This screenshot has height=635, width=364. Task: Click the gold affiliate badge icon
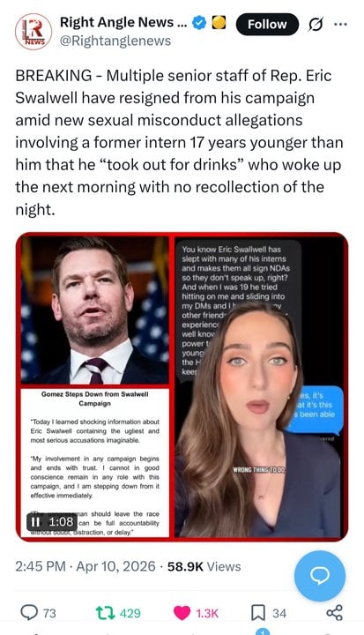(x=219, y=23)
